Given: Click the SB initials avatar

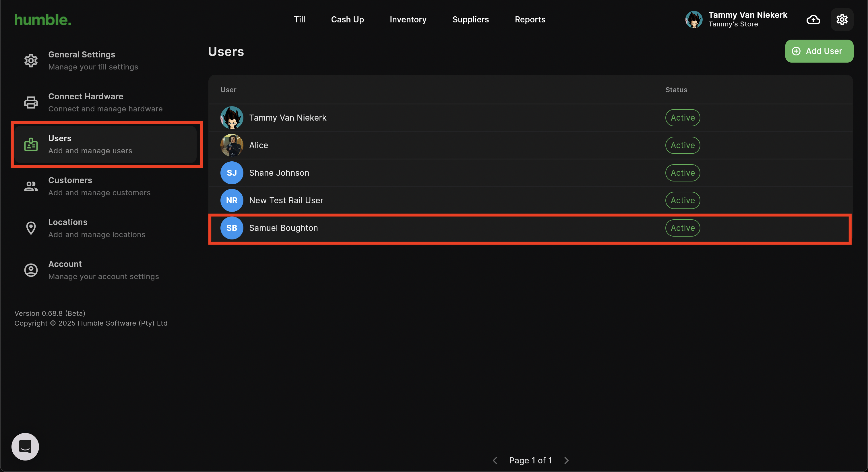Looking at the screenshot, I should pyautogui.click(x=232, y=228).
